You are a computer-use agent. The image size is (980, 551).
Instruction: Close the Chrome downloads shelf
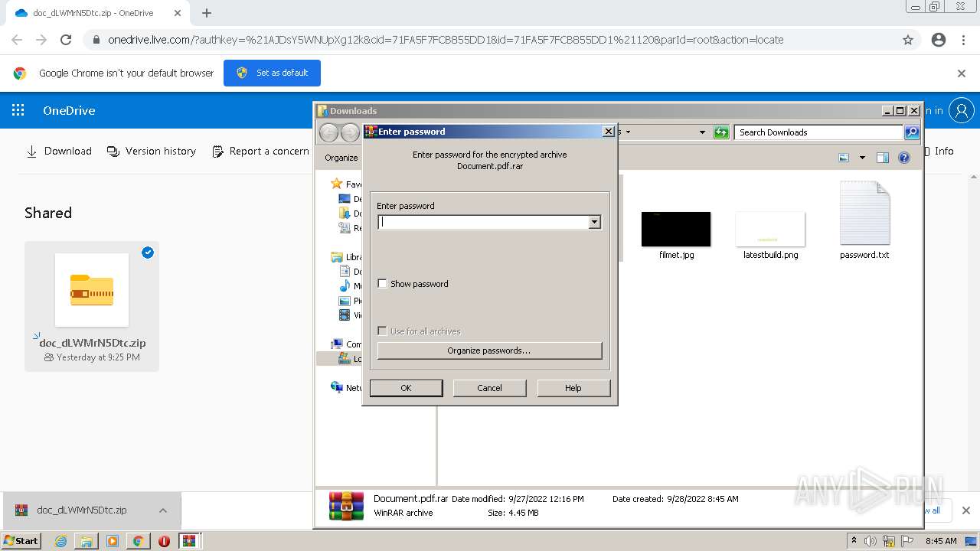[x=965, y=510]
